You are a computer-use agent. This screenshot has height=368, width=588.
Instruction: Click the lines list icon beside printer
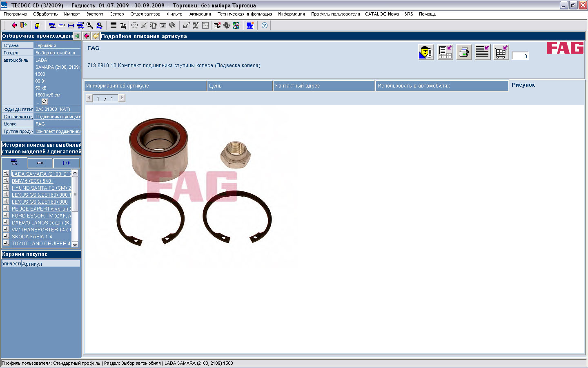[x=483, y=52]
